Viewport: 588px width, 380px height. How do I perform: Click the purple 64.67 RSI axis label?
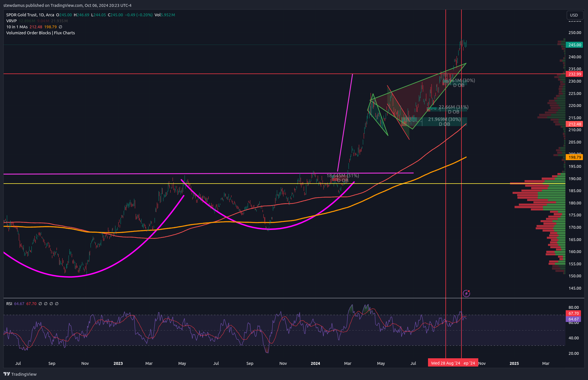coord(573,319)
